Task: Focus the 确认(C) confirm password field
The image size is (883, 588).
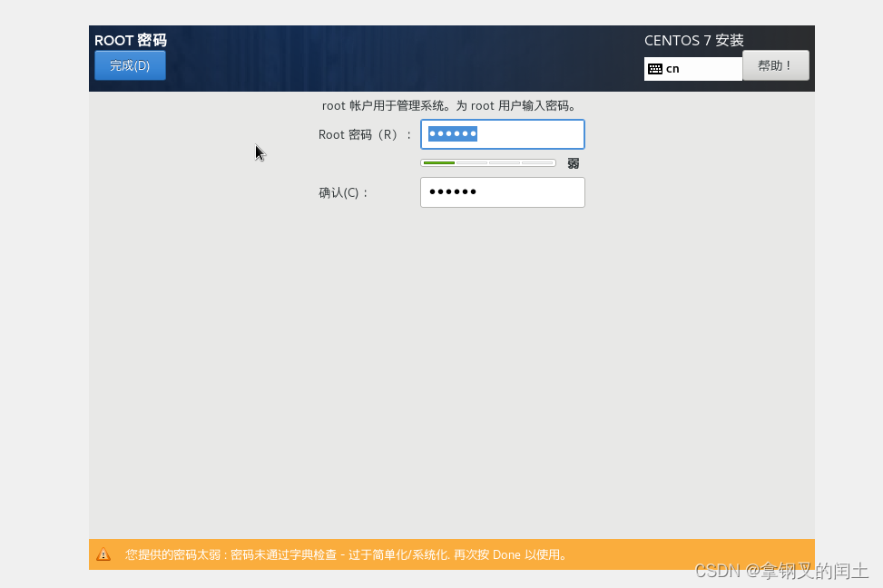Action: tap(503, 192)
